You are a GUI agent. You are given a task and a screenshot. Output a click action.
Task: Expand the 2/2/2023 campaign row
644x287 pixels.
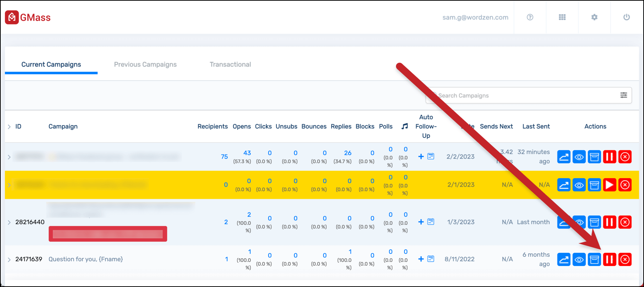tap(9, 157)
